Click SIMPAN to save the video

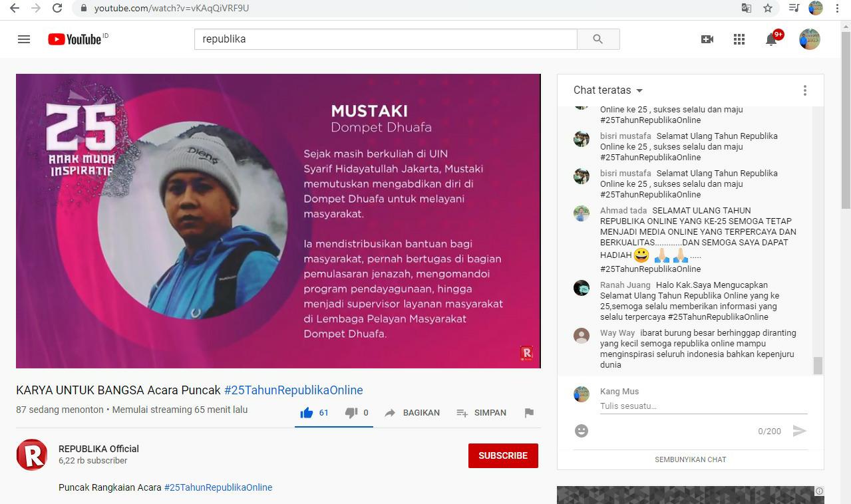coord(481,413)
